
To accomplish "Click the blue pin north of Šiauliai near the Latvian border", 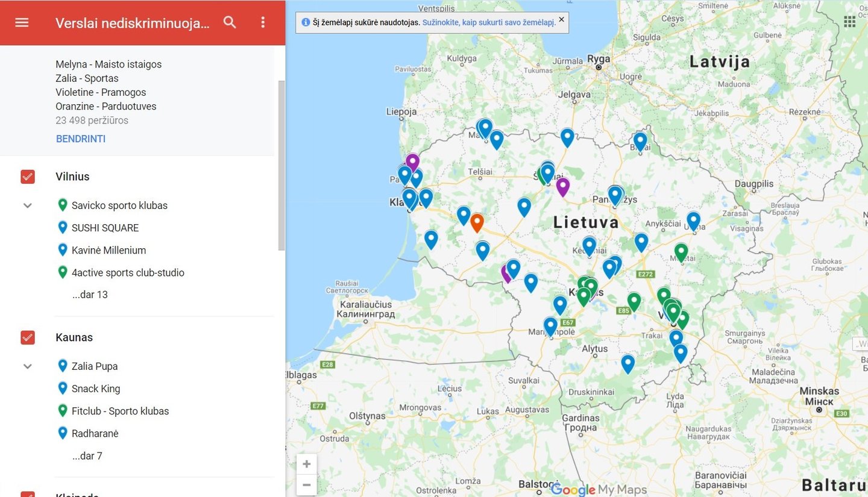I will point(567,137).
